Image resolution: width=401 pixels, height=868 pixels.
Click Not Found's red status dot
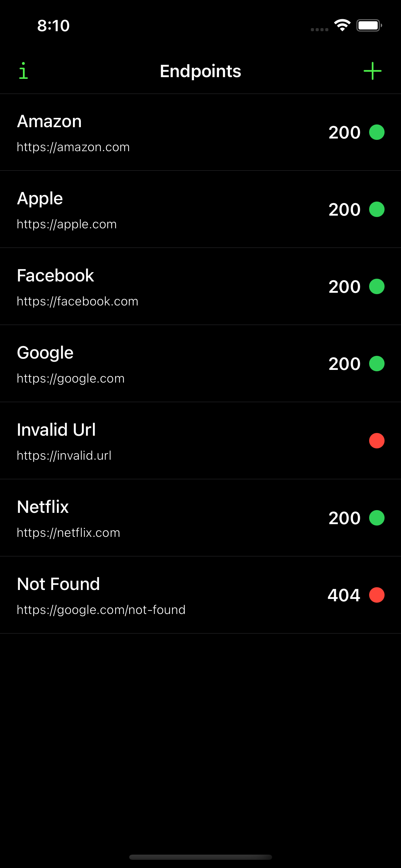click(x=377, y=595)
